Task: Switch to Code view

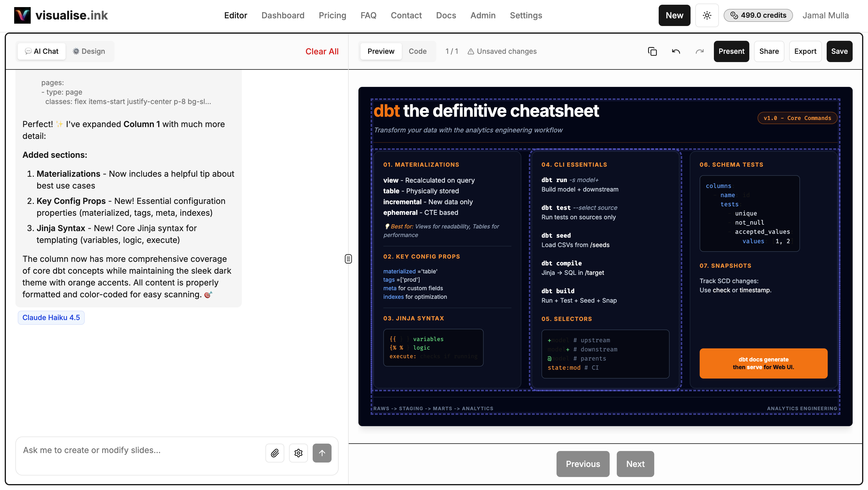Action: (417, 51)
